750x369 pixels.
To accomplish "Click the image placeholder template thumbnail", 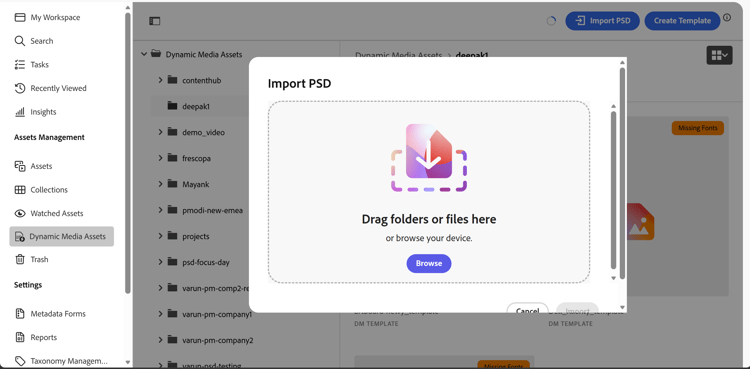I will pos(640,221).
